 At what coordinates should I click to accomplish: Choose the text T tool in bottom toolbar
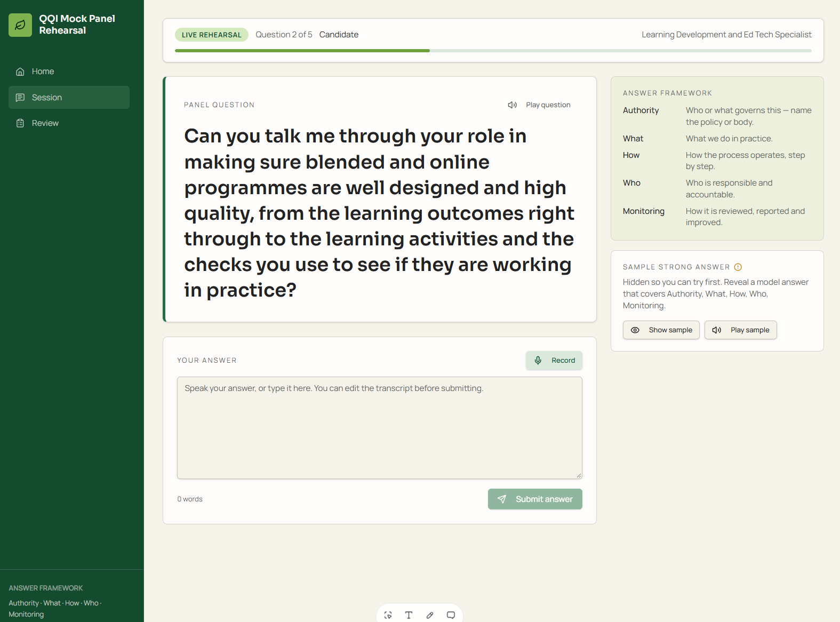[x=409, y=615]
